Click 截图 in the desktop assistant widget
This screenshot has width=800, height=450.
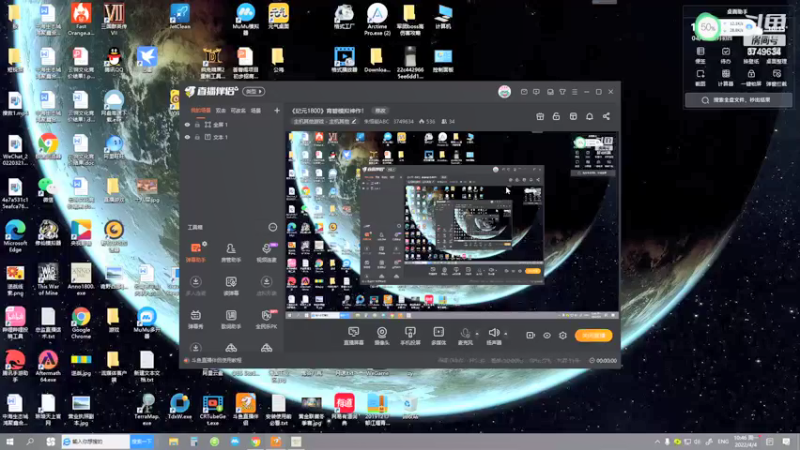700,78
